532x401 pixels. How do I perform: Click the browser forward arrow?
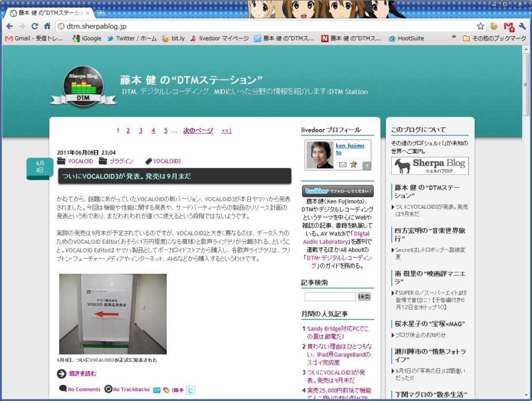(x=22, y=26)
